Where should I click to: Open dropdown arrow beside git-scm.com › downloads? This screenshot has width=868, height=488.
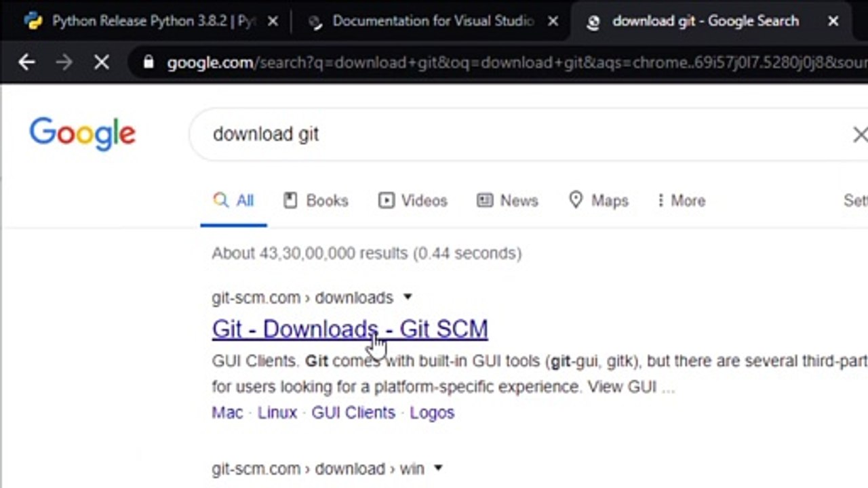coord(408,297)
